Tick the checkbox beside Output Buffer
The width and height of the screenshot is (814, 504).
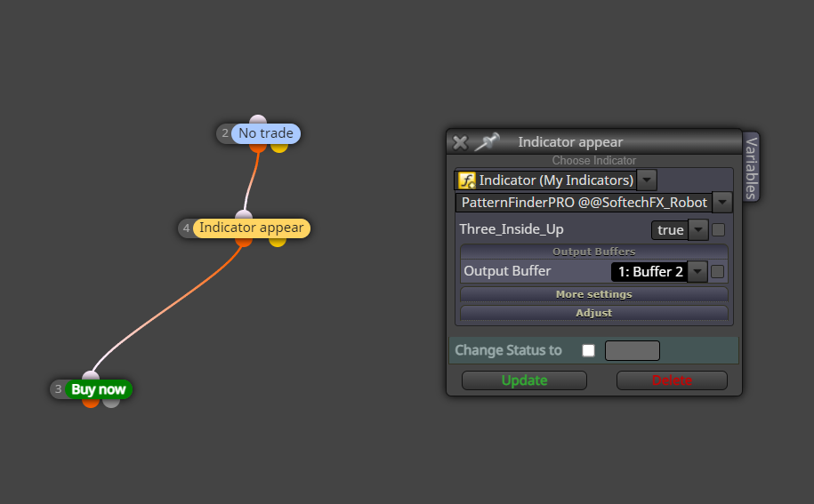(717, 272)
